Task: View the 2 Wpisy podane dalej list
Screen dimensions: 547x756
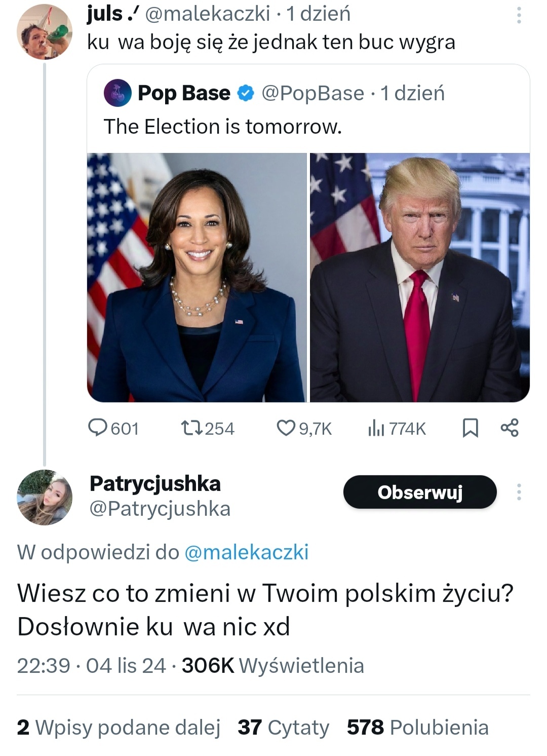Action: coord(119,728)
